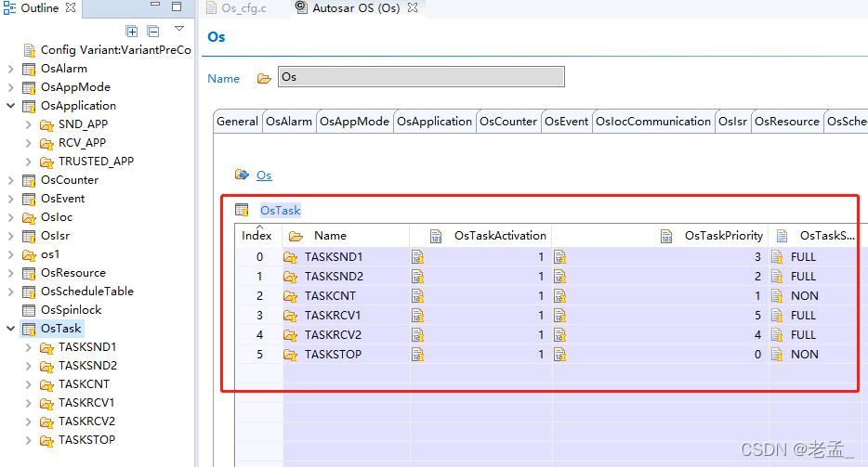The height and width of the screenshot is (467, 868).
Task: Collapse the OsTask node in Outline
Action: 10,329
